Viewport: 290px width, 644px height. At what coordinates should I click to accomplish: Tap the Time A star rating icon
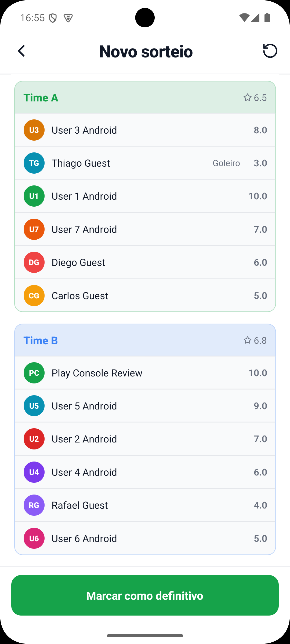(x=247, y=97)
